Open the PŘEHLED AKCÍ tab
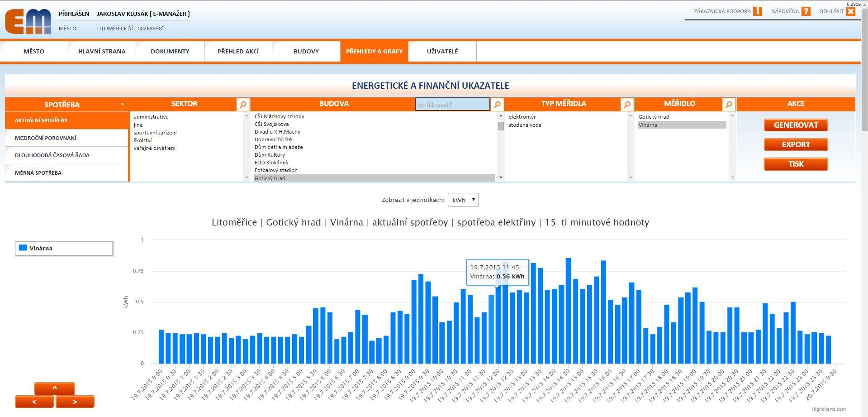 click(238, 51)
